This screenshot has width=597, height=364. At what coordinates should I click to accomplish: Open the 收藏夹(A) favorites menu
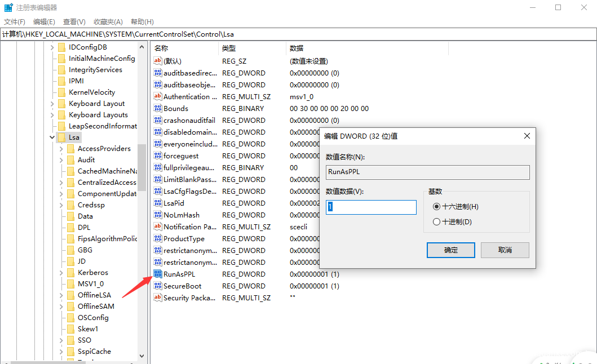pyautogui.click(x=108, y=22)
